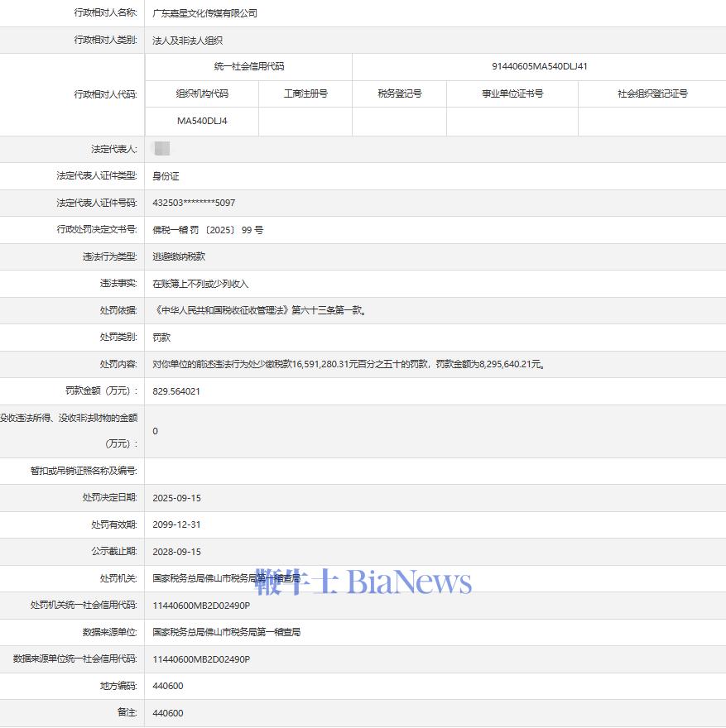This screenshot has width=726, height=728.
Task: Select ID number 432503********5097
Action: pos(194,203)
